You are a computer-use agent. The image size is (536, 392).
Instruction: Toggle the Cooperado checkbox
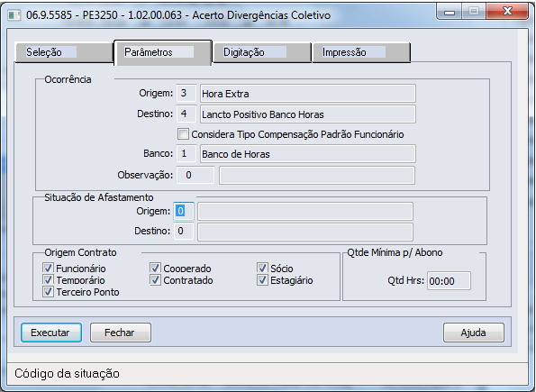(155, 268)
